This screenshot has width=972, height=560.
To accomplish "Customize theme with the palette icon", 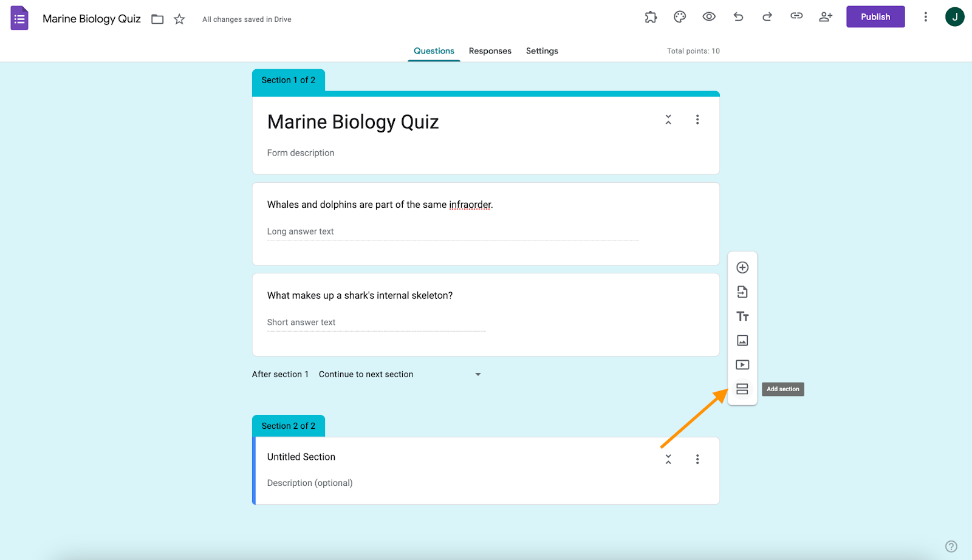I will point(680,17).
